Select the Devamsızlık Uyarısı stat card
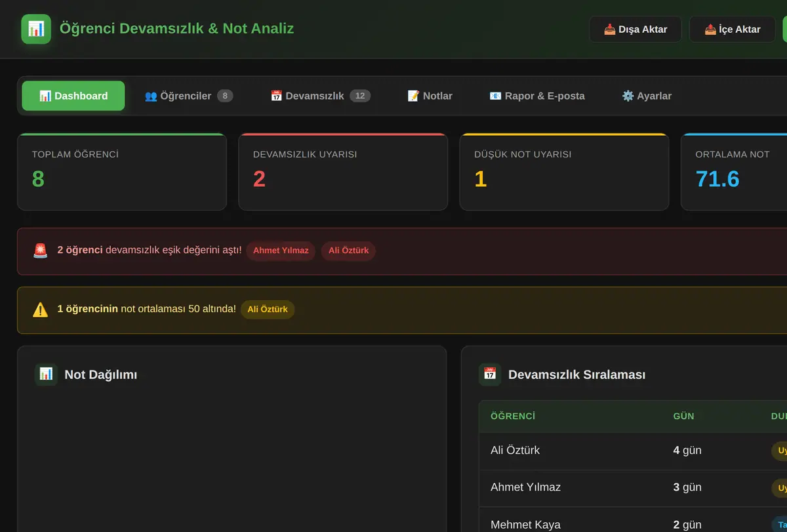Viewport: 787px width, 532px height. [343, 172]
